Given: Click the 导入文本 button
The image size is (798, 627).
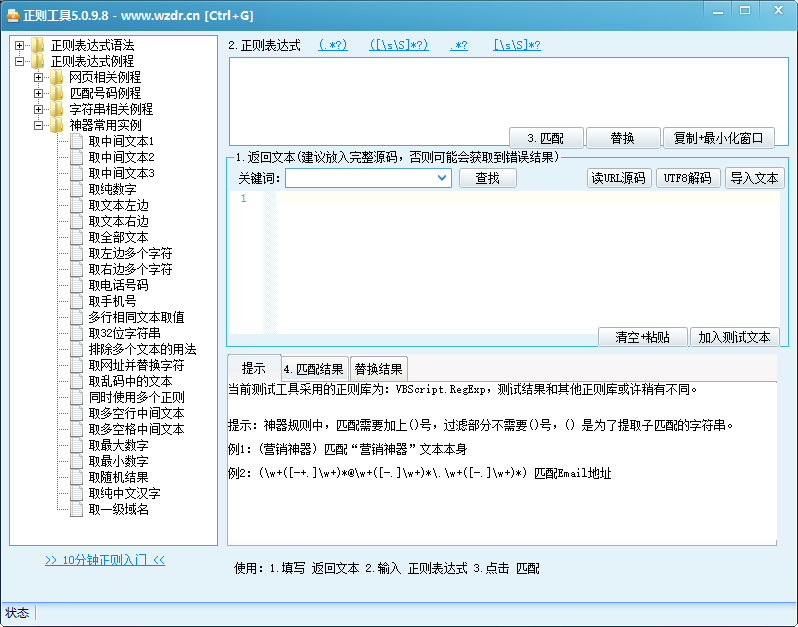Looking at the screenshot, I should 754,178.
